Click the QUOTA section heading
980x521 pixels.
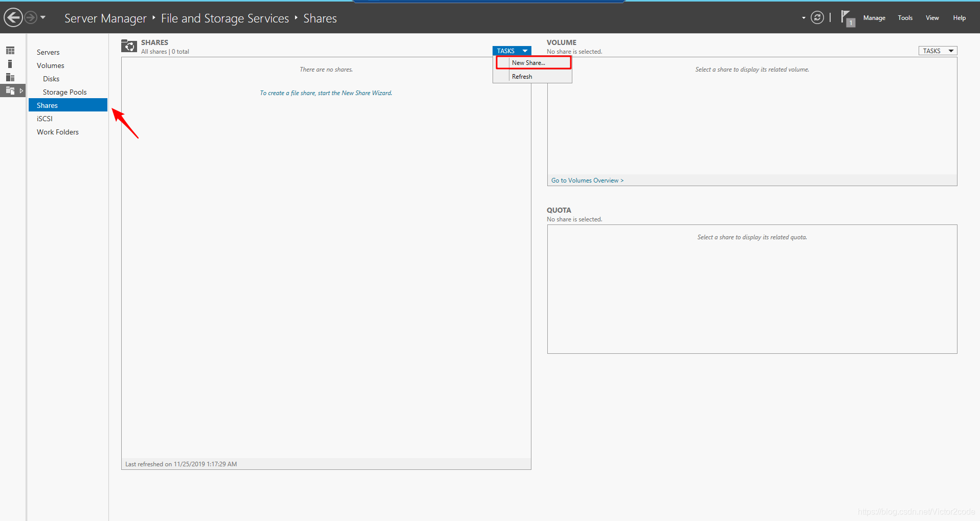tap(559, 210)
